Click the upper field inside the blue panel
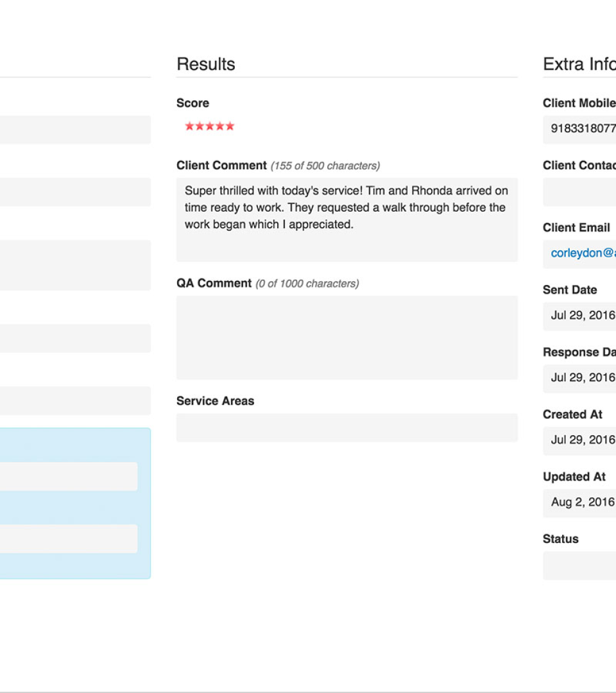Screen dimensions: 616x693 click(68, 476)
